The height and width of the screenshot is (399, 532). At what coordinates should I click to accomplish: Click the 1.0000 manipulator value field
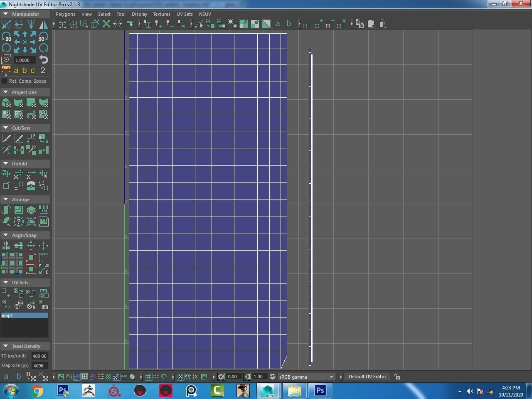tap(25, 60)
